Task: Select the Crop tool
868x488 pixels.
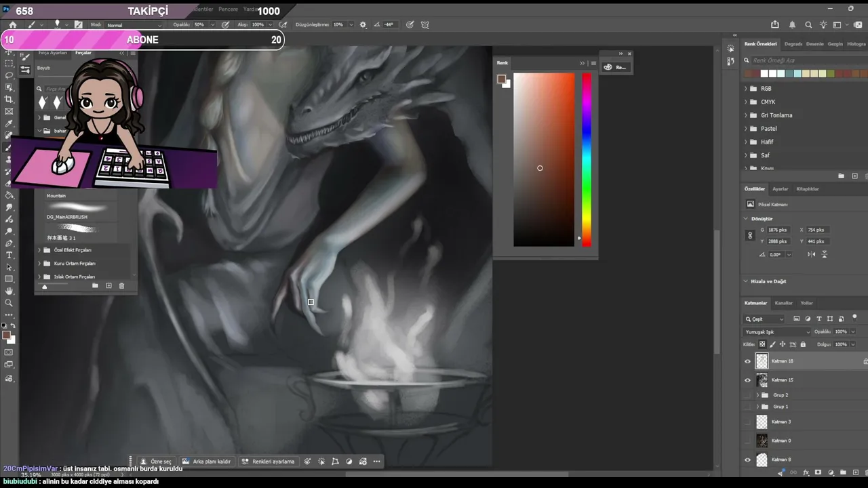Action: (9, 100)
